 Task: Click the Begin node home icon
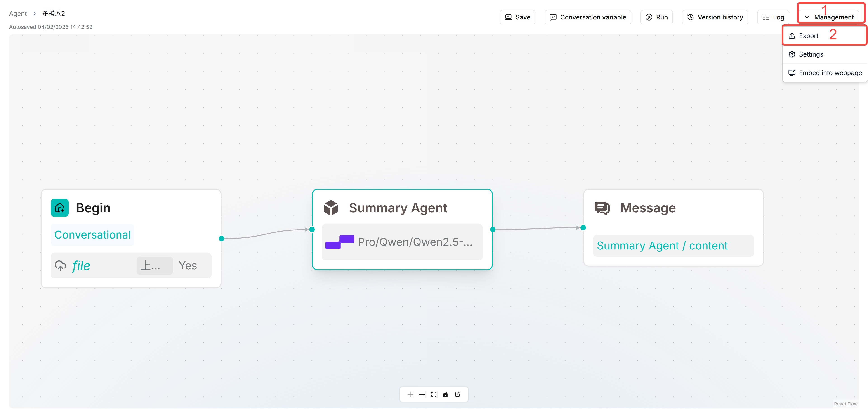(60, 208)
